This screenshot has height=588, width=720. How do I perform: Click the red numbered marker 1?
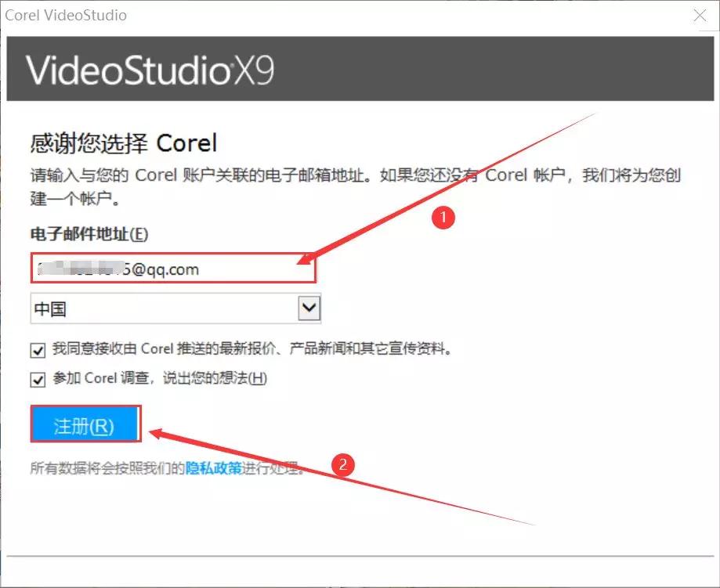click(441, 216)
